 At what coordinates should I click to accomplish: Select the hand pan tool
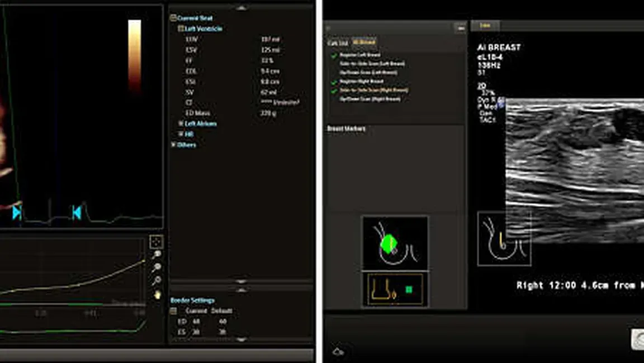point(157,294)
